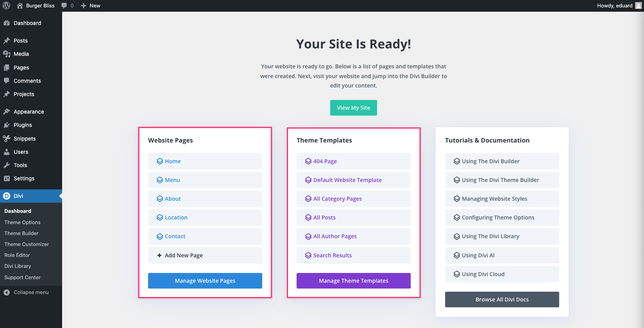
Task: Click the Snippets scissors icon
Action: (x=7, y=139)
